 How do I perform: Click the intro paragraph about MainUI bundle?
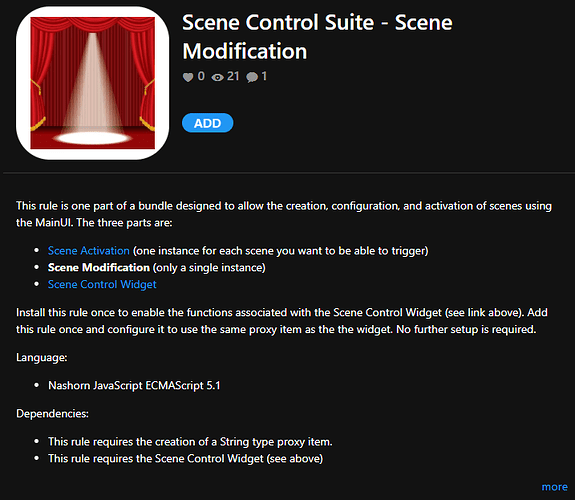284,214
